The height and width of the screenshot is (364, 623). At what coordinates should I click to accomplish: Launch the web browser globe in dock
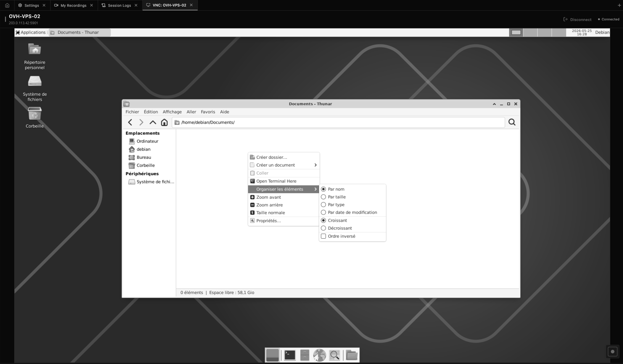[320, 355]
